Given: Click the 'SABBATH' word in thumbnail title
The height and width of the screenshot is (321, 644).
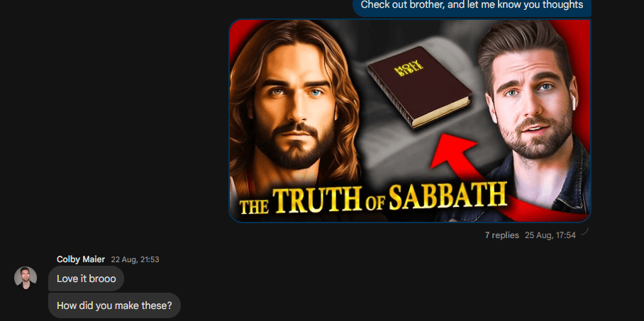Looking at the screenshot, I should tap(448, 196).
